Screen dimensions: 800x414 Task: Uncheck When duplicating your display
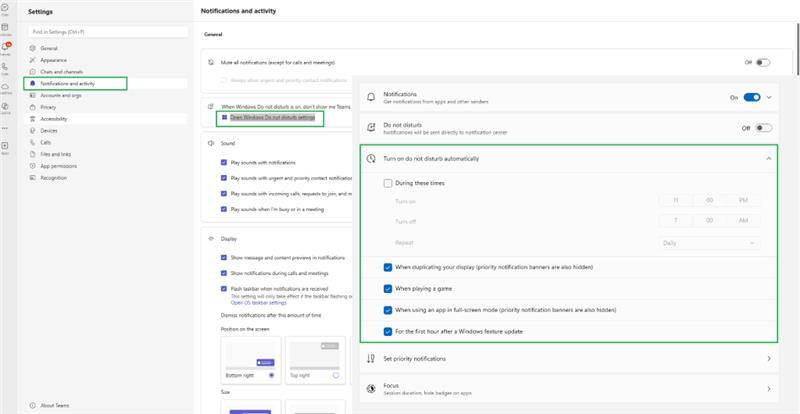388,267
